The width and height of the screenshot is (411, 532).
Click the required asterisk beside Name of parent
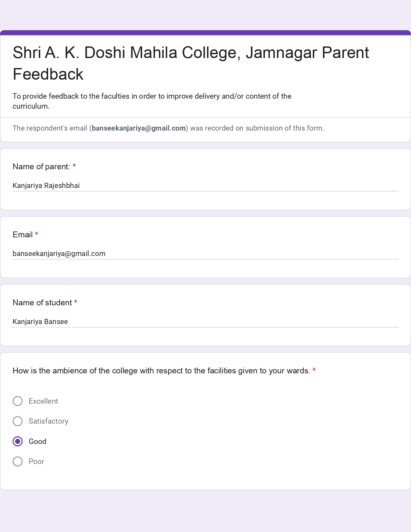coord(74,166)
